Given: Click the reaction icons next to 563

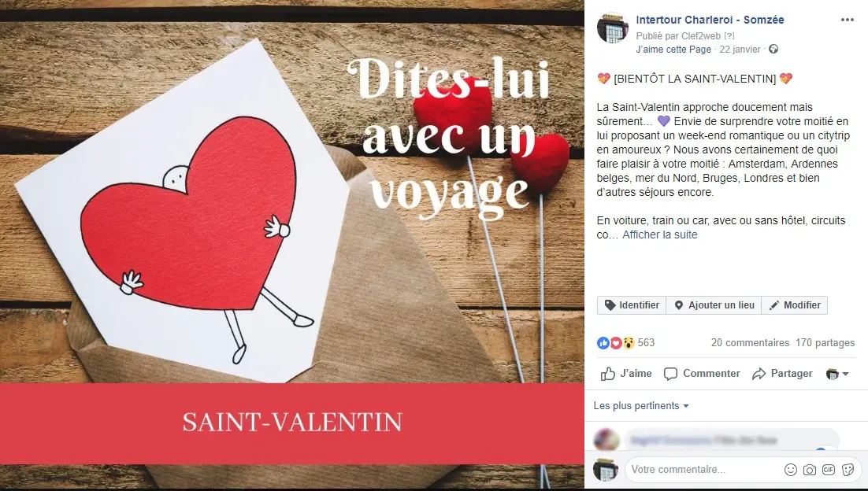Looking at the screenshot, I should coord(616,343).
